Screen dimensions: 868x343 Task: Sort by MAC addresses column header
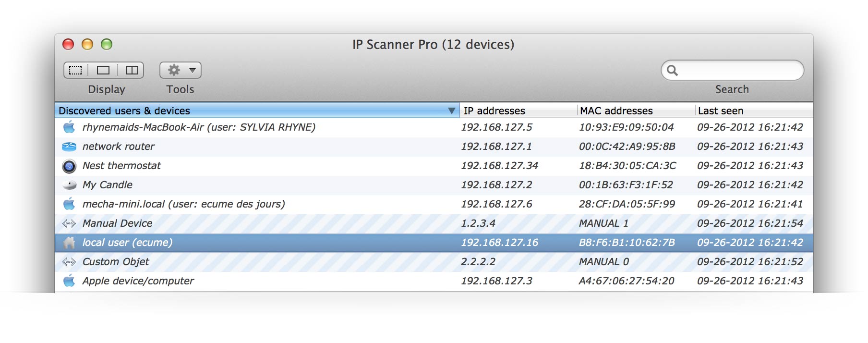click(x=636, y=110)
